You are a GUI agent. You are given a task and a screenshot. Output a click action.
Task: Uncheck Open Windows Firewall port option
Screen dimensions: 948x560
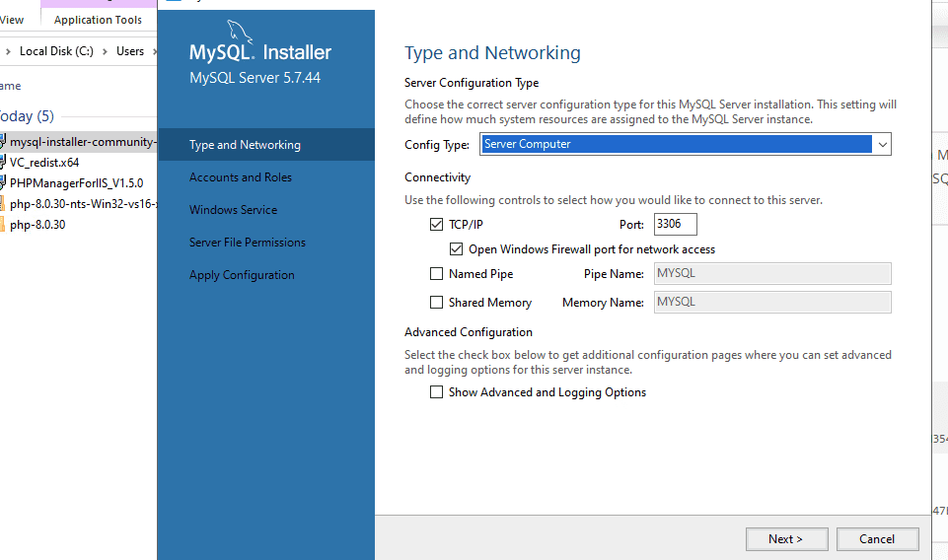(x=457, y=249)
